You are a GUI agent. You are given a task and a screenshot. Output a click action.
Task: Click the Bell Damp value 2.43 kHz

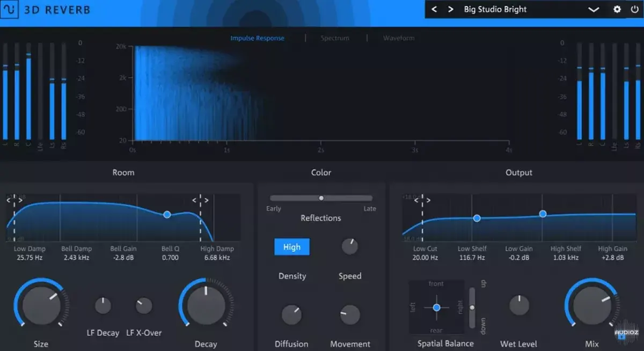pos(76,258)
